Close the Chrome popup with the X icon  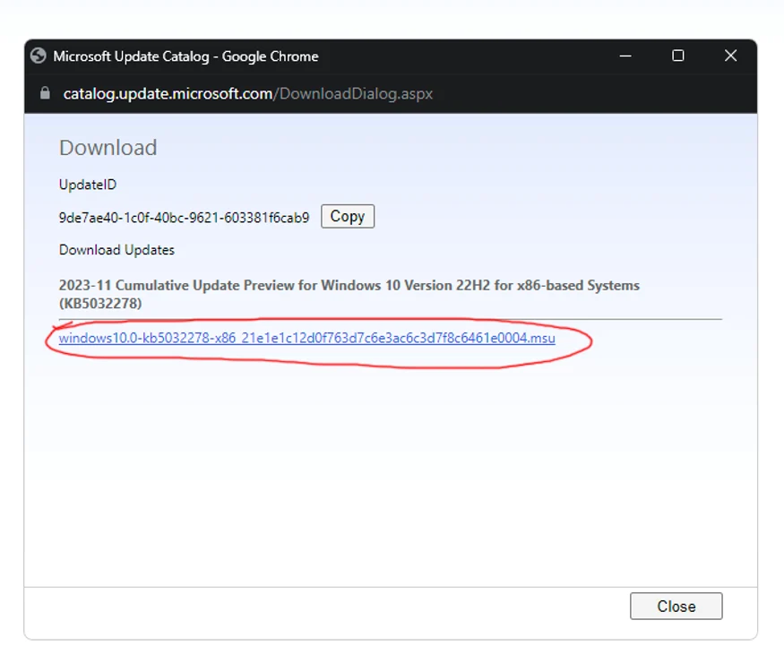(x=730, y=56)
